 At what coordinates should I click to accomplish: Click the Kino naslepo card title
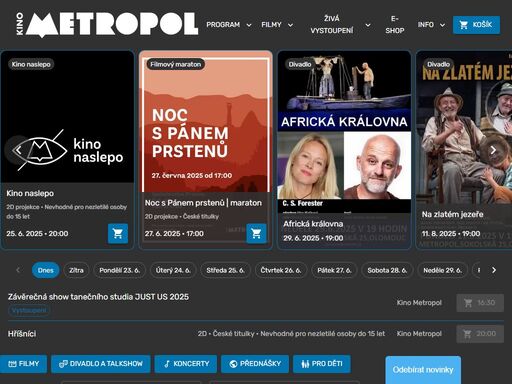coord(30,193)
